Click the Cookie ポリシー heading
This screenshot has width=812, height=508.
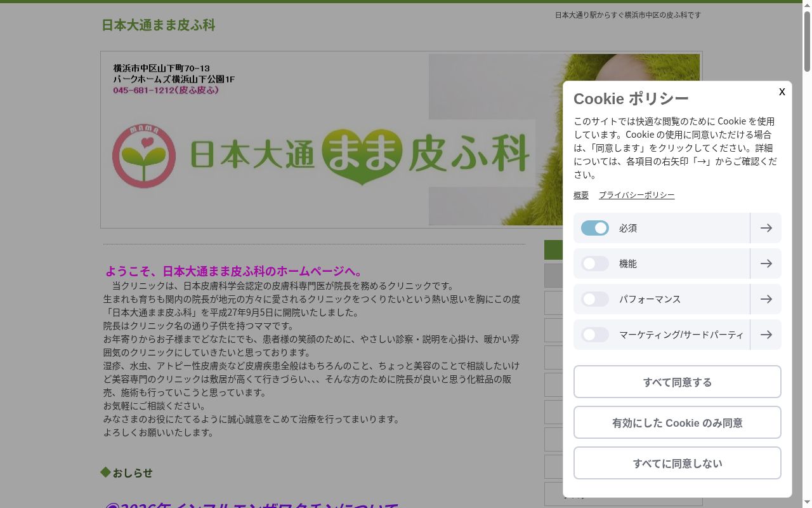click(631, 98)
